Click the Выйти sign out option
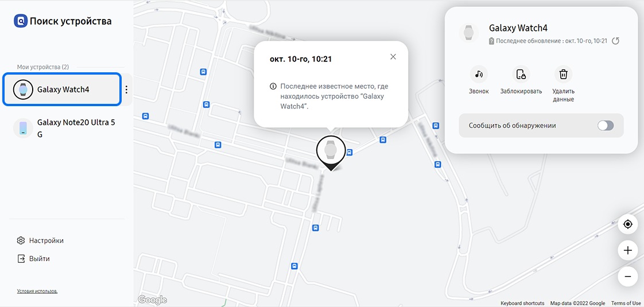Image resolution: width=644 pixels, height=307 pixels. [x=33, y=259]
